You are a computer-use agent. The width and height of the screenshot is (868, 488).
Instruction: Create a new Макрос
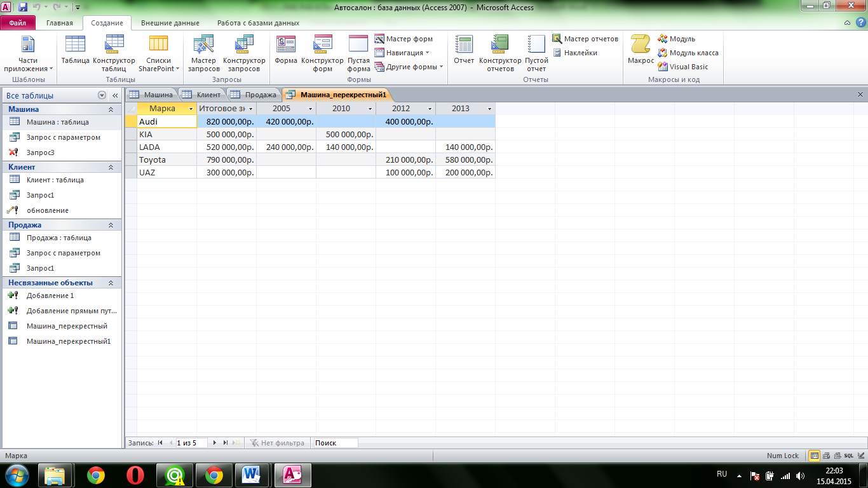click(x=641, y=50)
